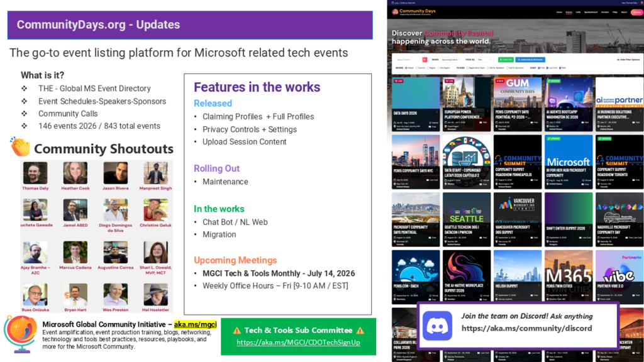Open the Partner Vibe 2.0 event card
This screenshot has height=362, width=644.
[x=619, y=277]
